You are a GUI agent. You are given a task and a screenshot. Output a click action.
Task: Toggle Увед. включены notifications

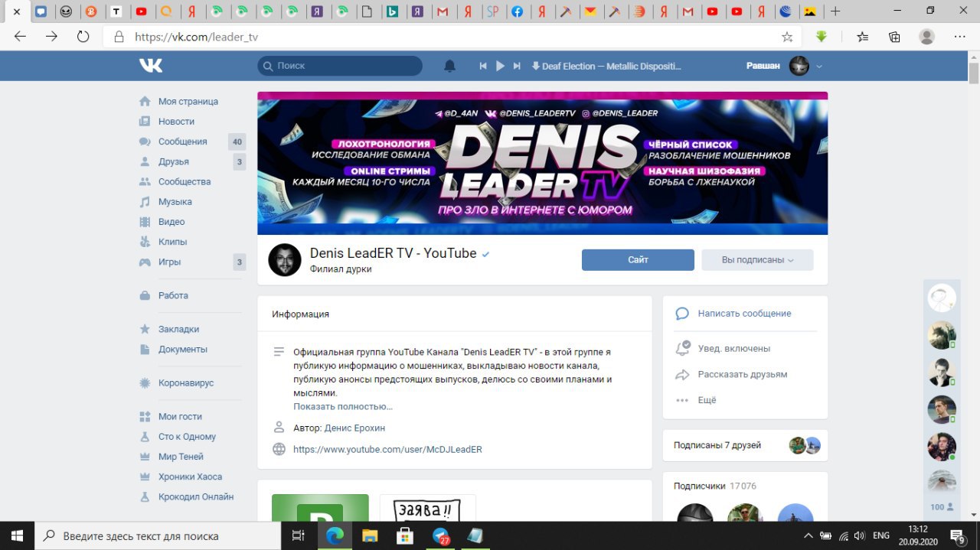733,349
